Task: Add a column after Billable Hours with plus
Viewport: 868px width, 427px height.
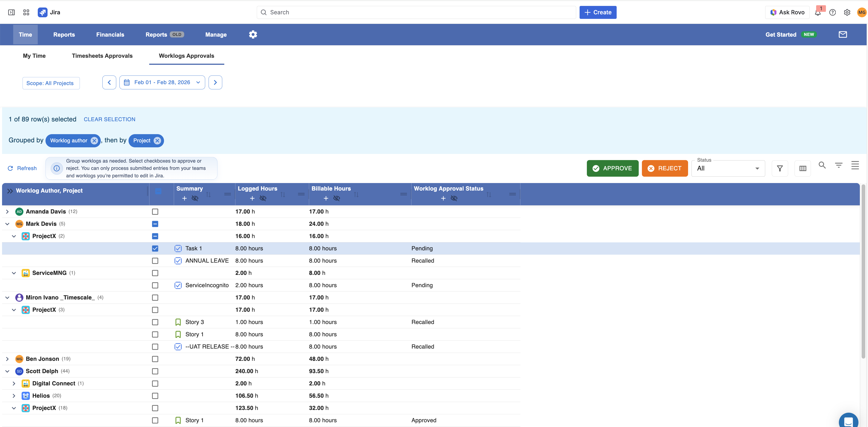Action: [326, 198]
